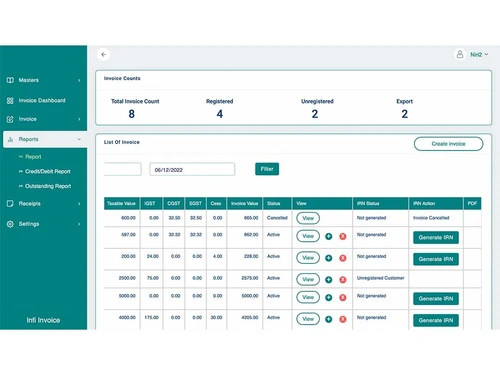Expand the Receipts menu chevron
Viewport: 500px width, 375px height.
click(79, 204)
